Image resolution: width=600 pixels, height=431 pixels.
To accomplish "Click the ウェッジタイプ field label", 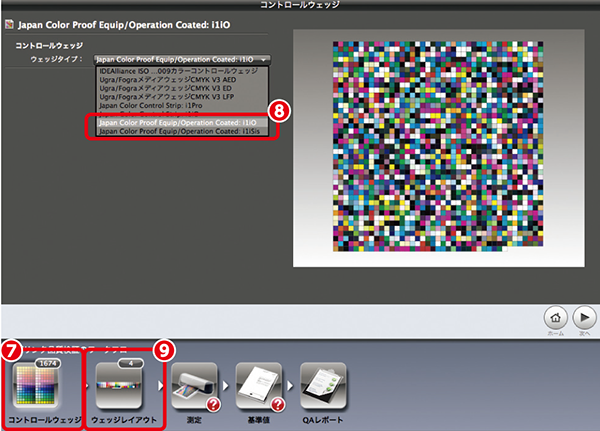I will click(56, 59).
